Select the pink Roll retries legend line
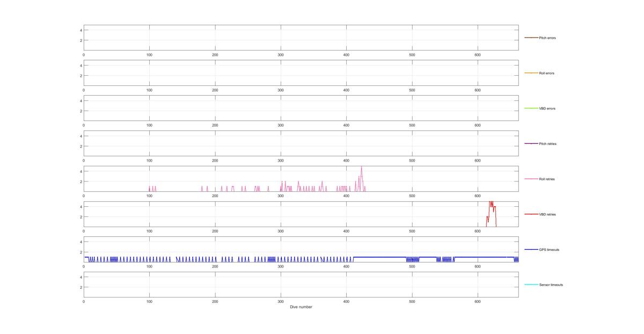The height and width of the screenshot is (334, 644). (531, 179)
